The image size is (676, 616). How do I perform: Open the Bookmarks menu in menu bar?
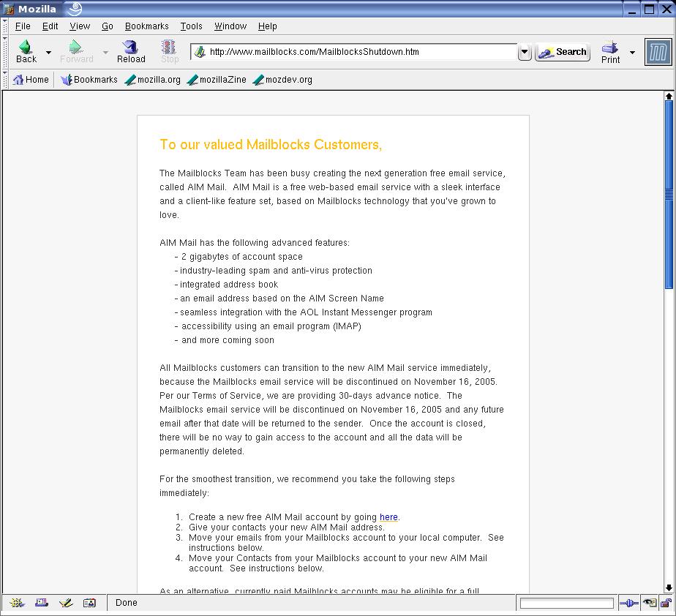147,26
